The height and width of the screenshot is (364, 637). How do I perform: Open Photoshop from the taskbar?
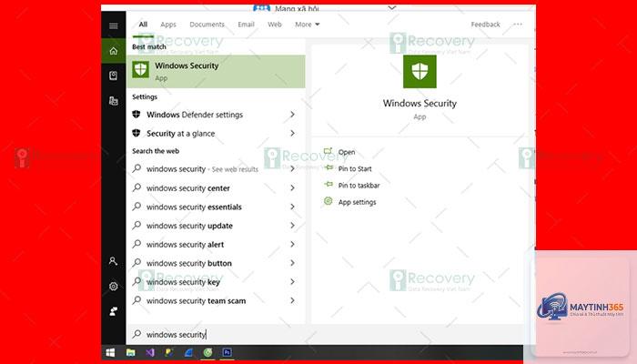(227, 352)
